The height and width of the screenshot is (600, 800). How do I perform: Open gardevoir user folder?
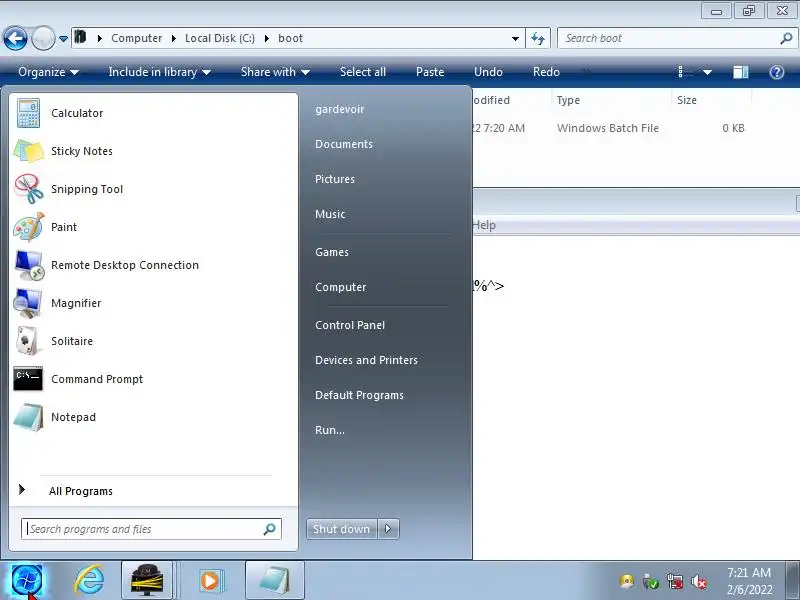[340, 109]
